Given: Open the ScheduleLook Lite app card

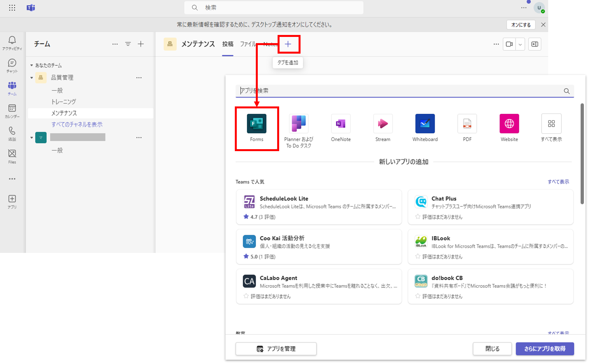Looking at the screenshot, I should tap(319, 207).
